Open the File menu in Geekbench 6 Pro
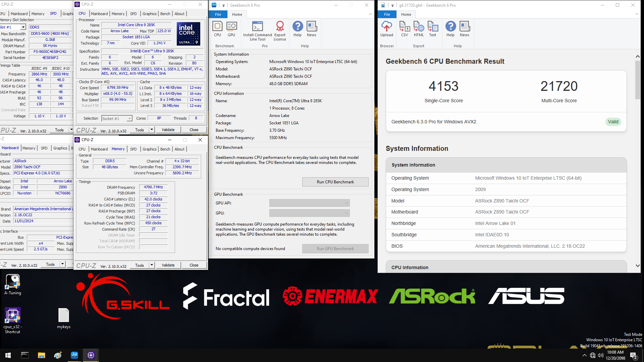Image resolution: width=644 pixels, height=362 pixels. 218,14
